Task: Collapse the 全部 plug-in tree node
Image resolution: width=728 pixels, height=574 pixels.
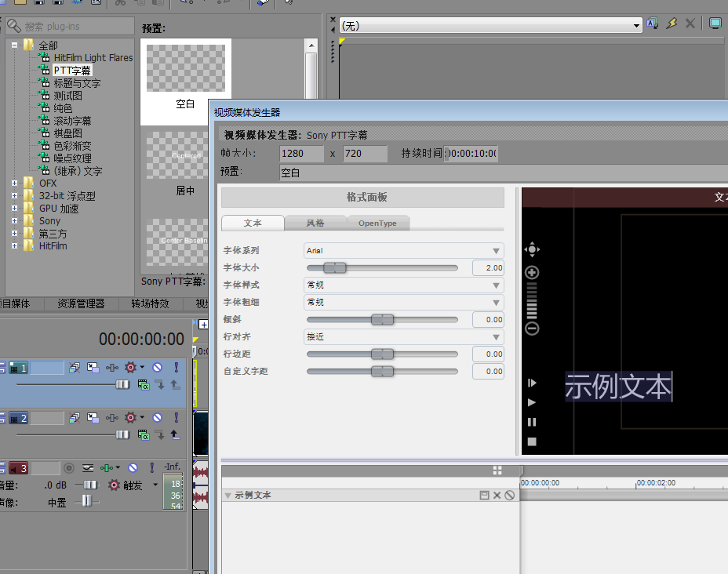Action: (14, 45)
